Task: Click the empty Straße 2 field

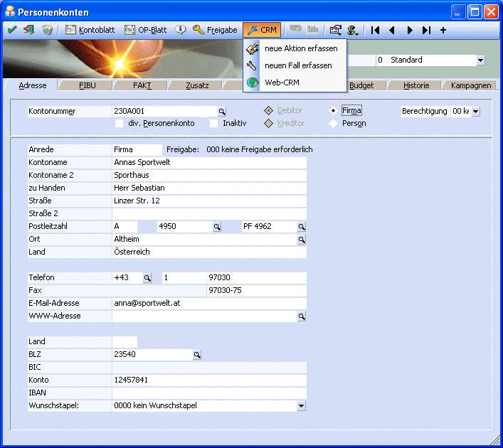Action: click(x=209, y=214)
